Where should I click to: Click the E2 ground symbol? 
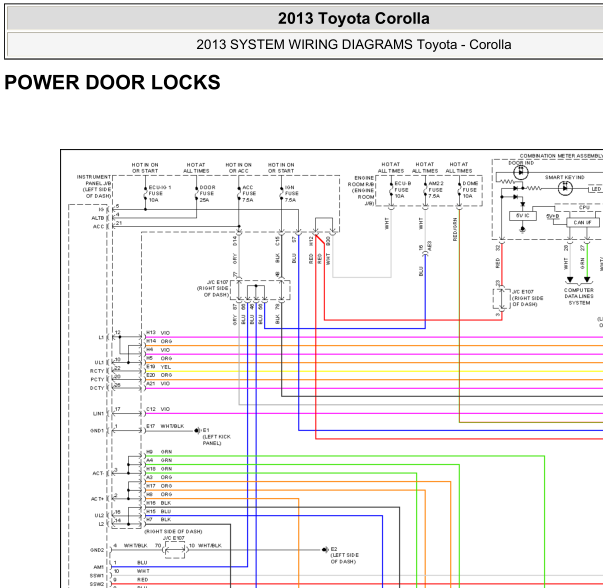[325, 550]
